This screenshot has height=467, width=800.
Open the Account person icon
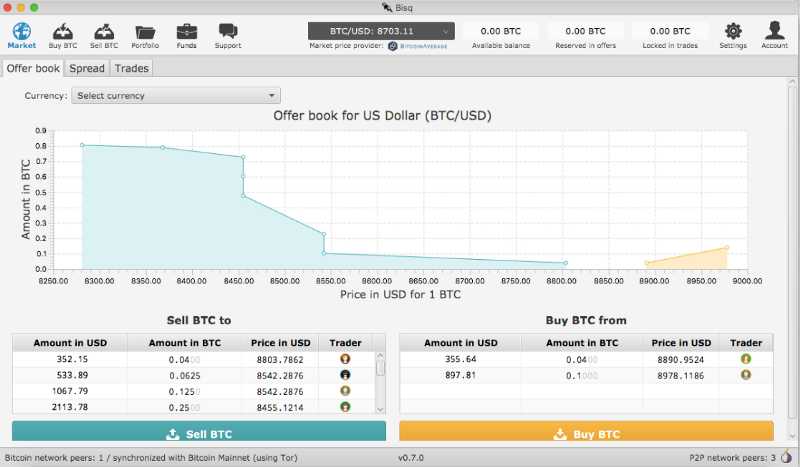coord(774,31)
